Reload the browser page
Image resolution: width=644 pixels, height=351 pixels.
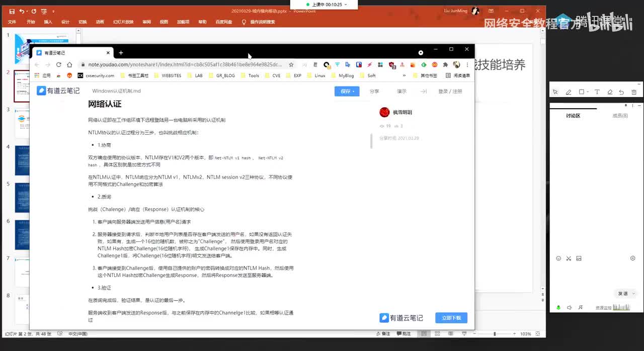pos(58,65)
